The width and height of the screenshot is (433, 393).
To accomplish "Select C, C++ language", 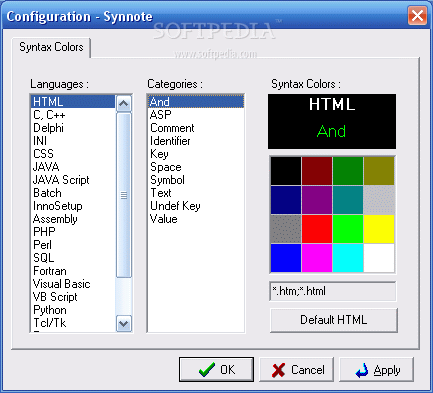I will [73, 115].
